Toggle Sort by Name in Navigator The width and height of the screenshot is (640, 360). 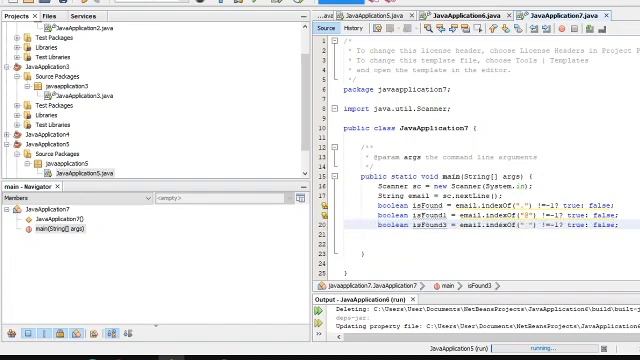pos(111,333)
